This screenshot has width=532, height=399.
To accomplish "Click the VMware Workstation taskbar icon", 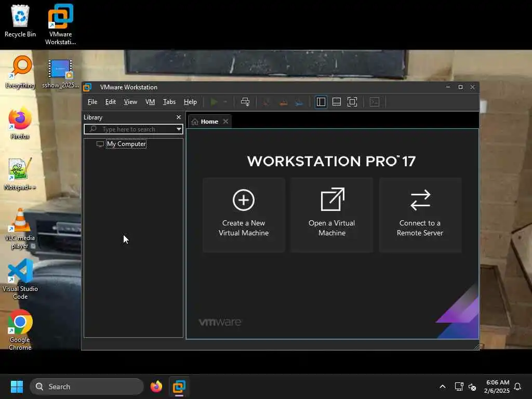I will point(179,387).
